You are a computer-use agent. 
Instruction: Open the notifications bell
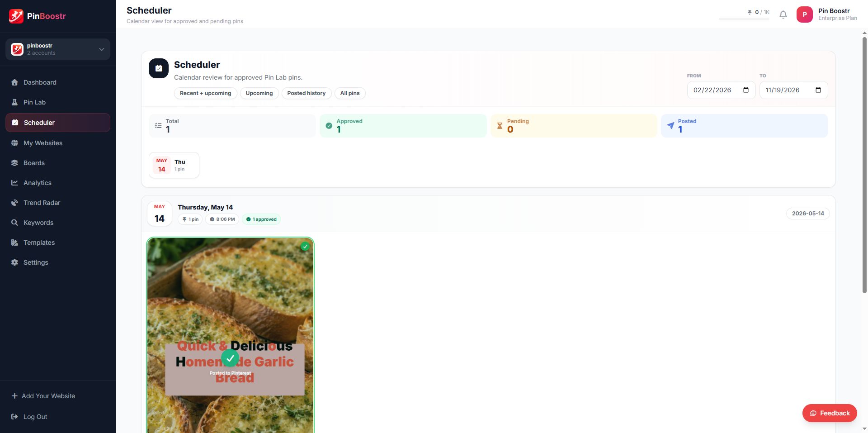click(x=783, y=14)
